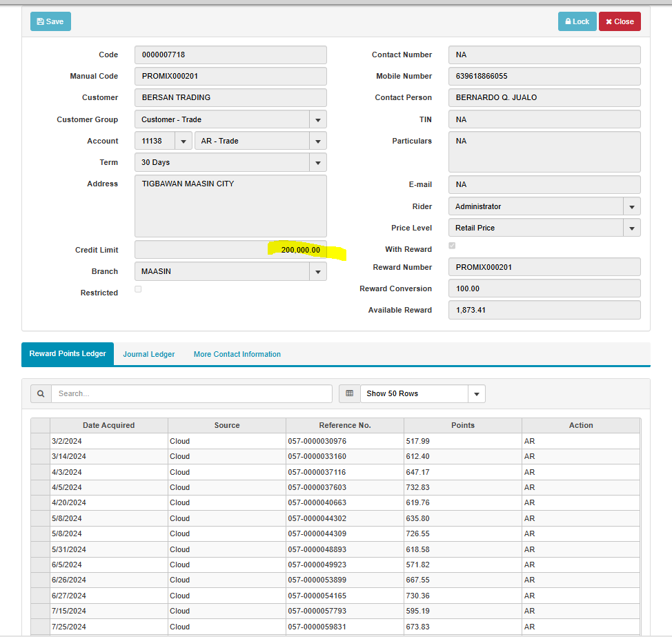This screenshot has height=637, width=672.
Task: Expand the Show 50 Rows selector
Action: pyautogui.click(x=476, y=393)
